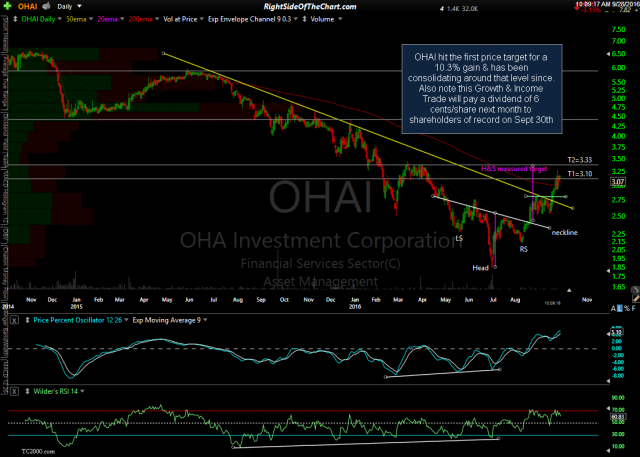The width and height of the screenshot is (640, 457).
Task: Click the -3.15% percent change value
Action: coord(592,10)
